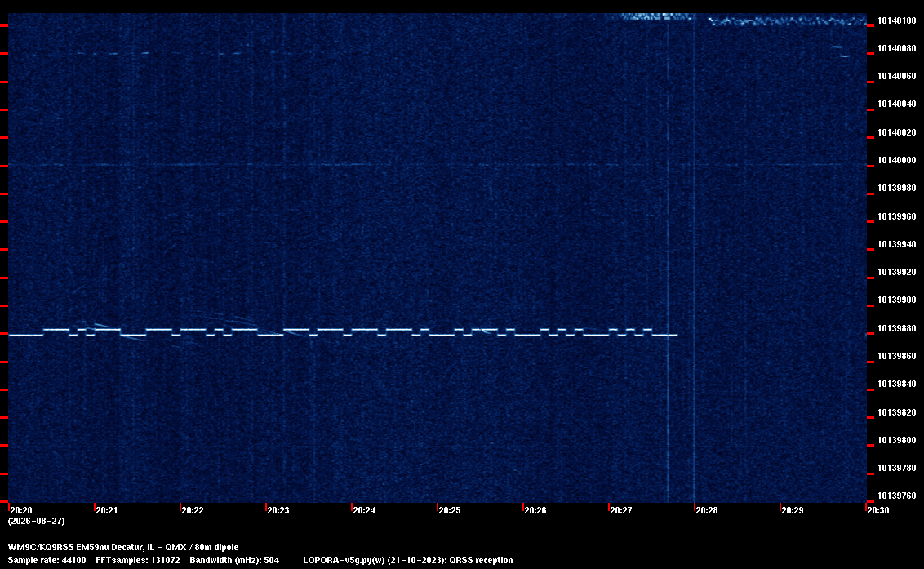Click frequency label 10140020
Image resolution: width=924 pixels, height=569 pixels.
click(x=897, y=132)
